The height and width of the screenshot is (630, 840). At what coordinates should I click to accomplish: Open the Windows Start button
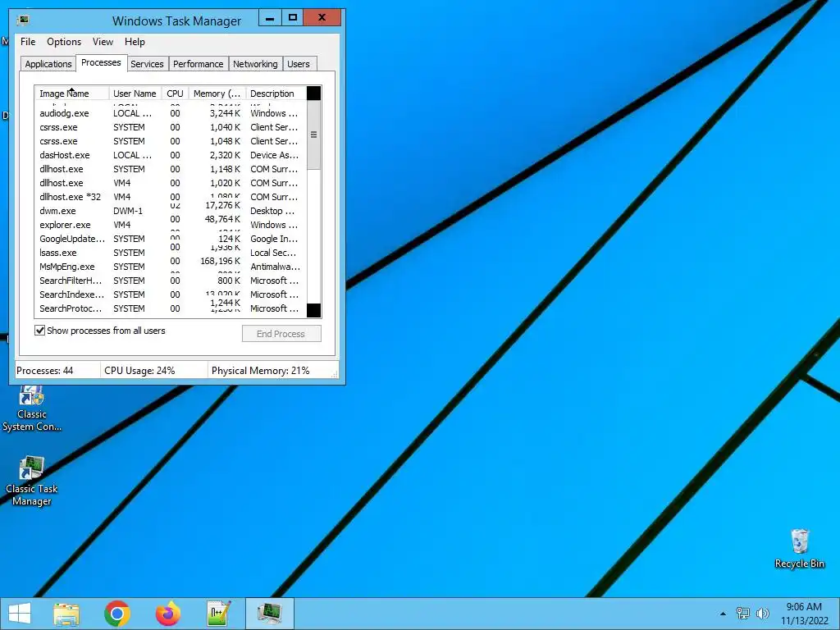20,614
